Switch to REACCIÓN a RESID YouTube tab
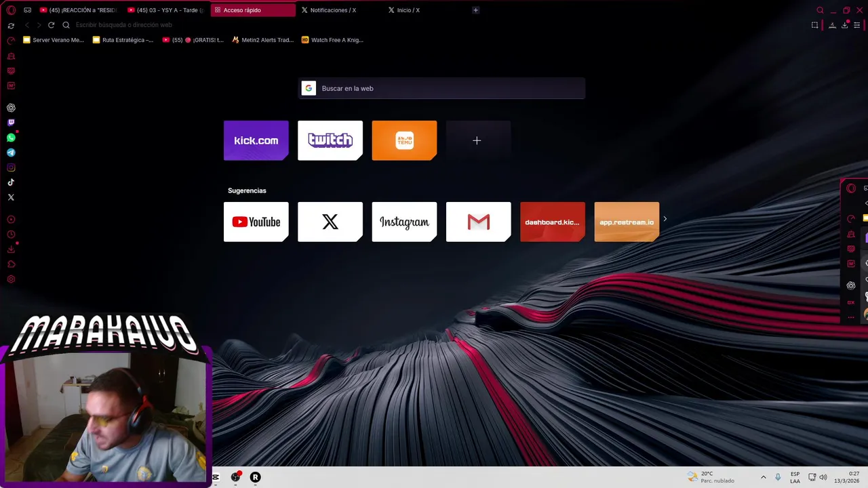The height and width of the screenshot is (488, 868). click(78, 10)
